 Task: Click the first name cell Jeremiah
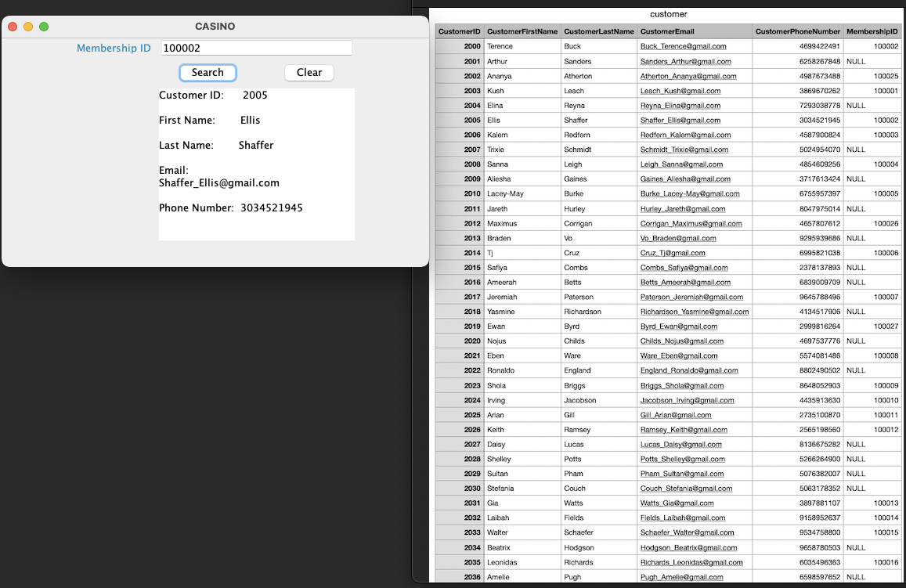pos(522,297)
